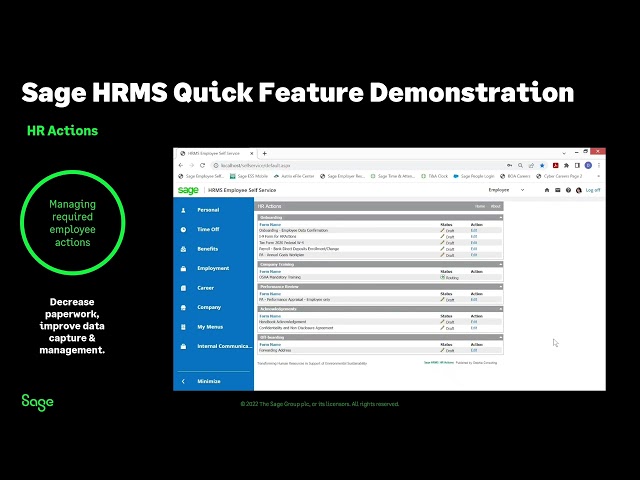This screenshot has width=640, height=480.
Task: Click the About link in HR Actions bar
Action: (x=496, y=206)
